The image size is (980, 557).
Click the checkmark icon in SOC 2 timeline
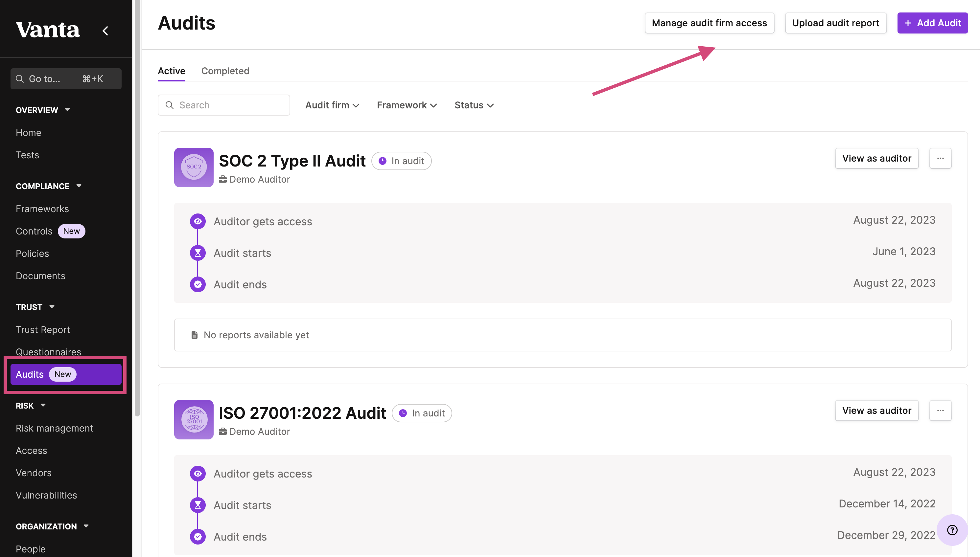tap(198, 284)
